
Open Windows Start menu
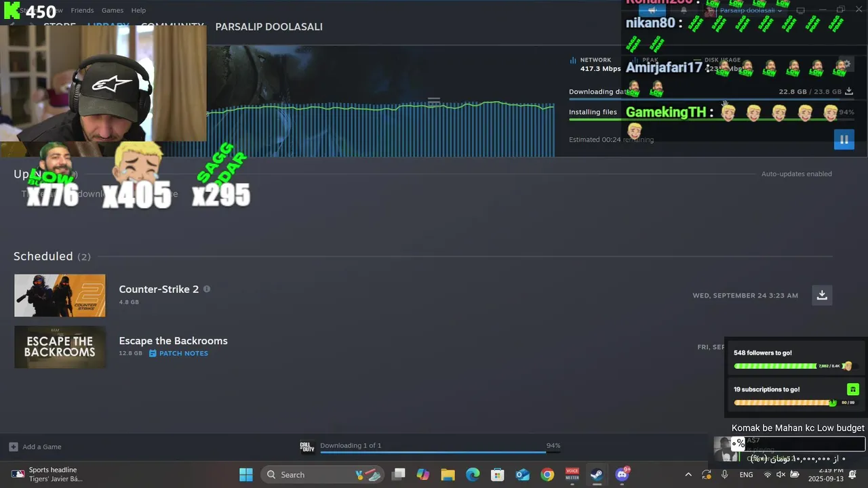click(x=246, y=474)
